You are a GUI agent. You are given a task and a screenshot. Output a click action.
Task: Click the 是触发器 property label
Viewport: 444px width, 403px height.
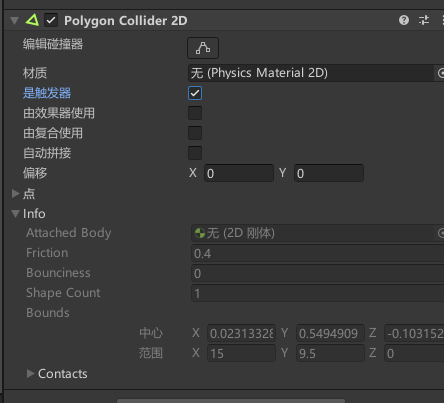pos(47,93)
